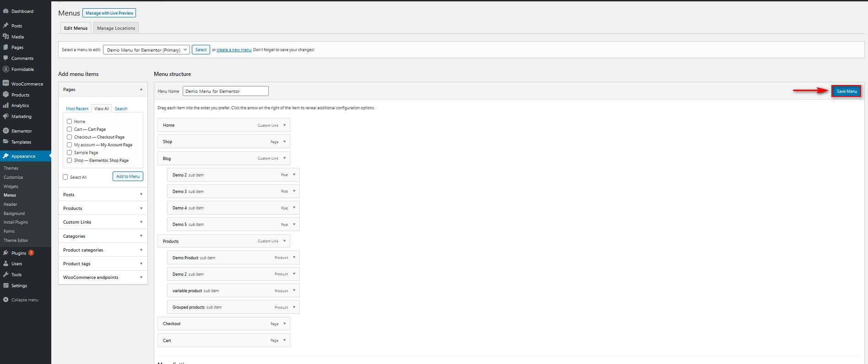Viewport: 868px width, 364px height.
Task: Click the Pages icon in sidebar
Action: [6, 47]
